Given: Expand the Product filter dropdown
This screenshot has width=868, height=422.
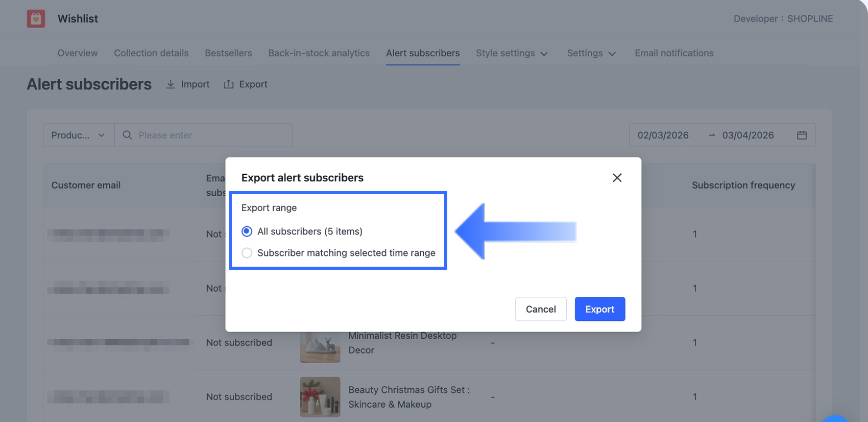Looking at the screenshot, I should coord(79,135).
